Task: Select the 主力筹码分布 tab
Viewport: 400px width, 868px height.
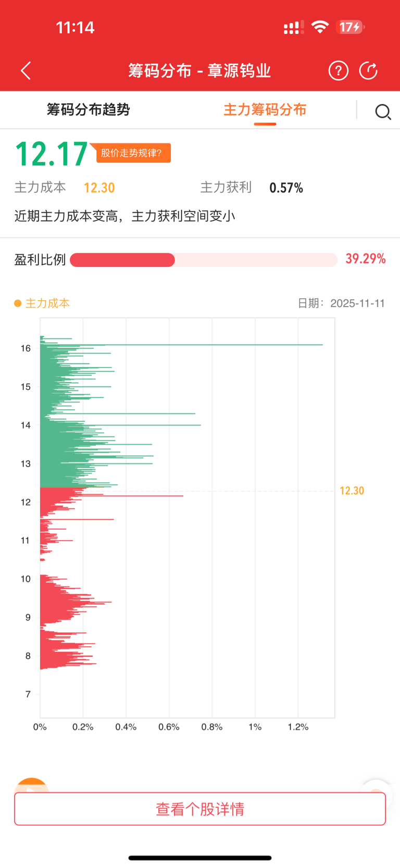Action: [265, 109]
